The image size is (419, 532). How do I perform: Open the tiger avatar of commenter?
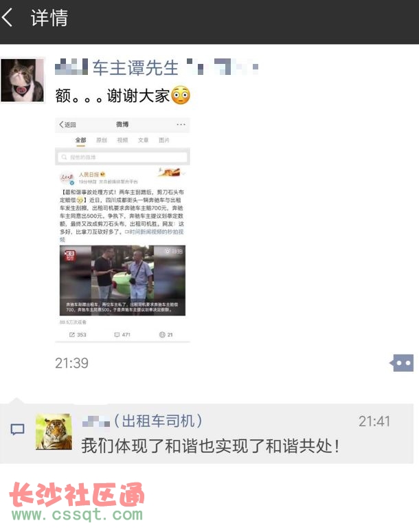pos(54,432)
